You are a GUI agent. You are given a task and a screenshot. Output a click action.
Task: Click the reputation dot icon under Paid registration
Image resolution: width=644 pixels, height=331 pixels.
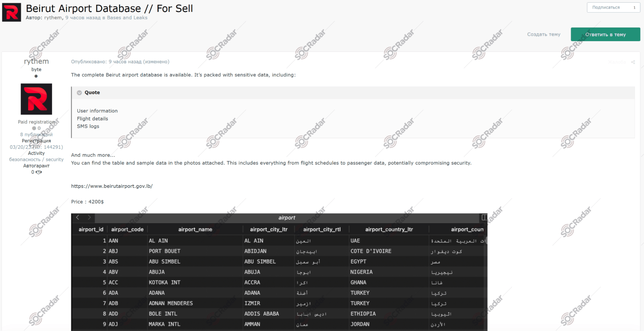click(x=34, y=128)
